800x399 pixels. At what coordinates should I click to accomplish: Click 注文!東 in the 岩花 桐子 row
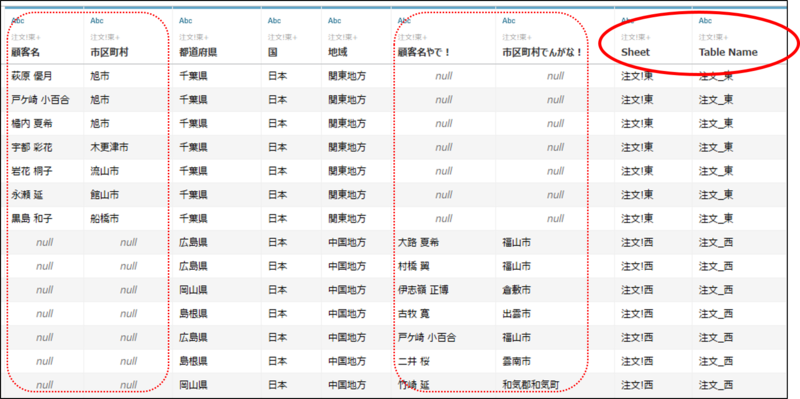637,171
